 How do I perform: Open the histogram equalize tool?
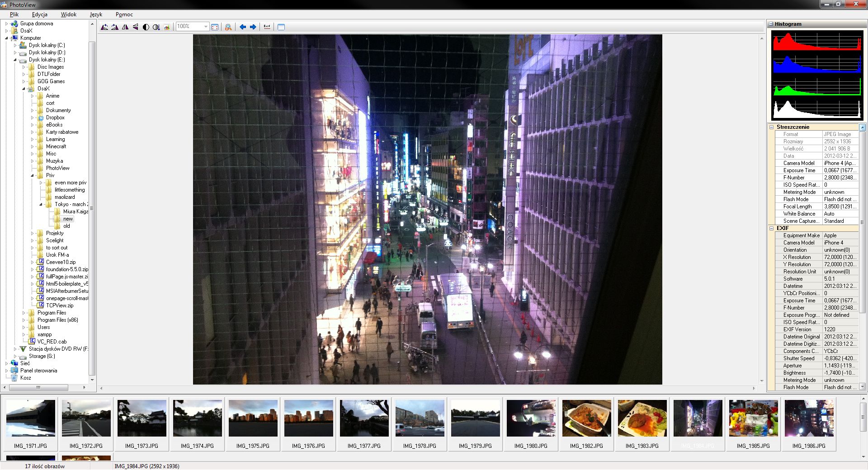pos(167,27)
